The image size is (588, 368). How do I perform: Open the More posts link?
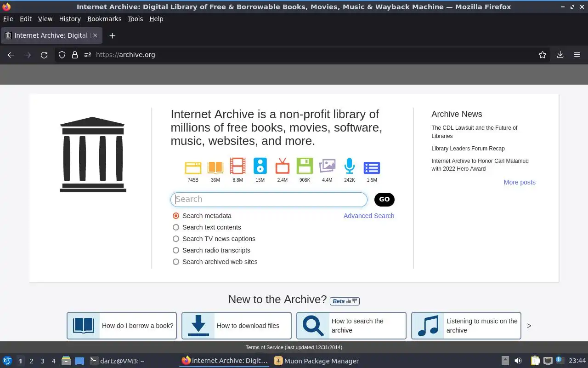pyautogui.click(x=520, y=182)
